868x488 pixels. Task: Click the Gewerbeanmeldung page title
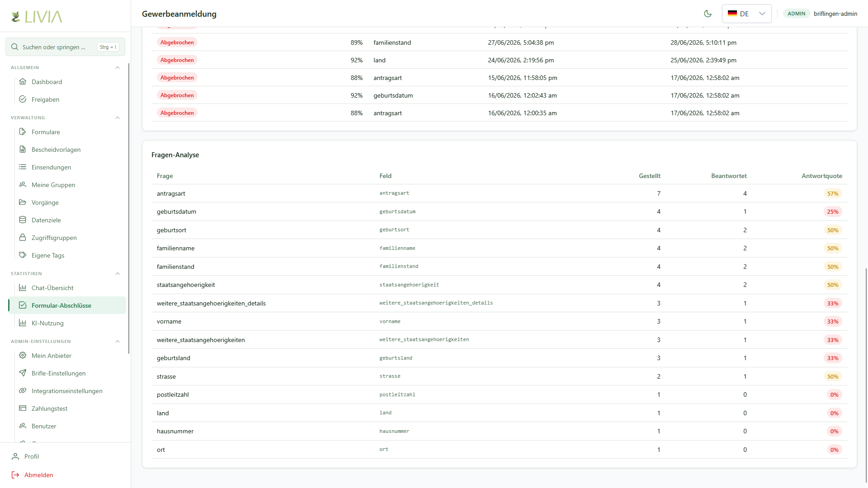click(x=179, y=14)
